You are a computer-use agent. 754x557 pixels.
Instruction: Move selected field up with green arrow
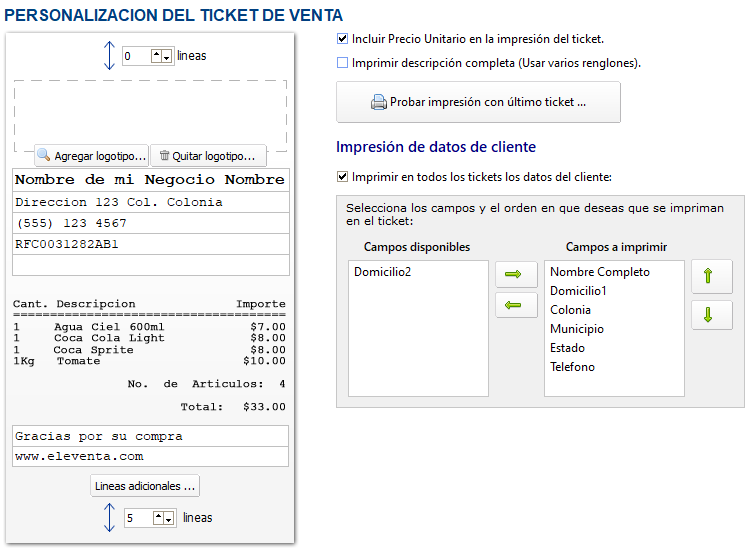(711, 277)
